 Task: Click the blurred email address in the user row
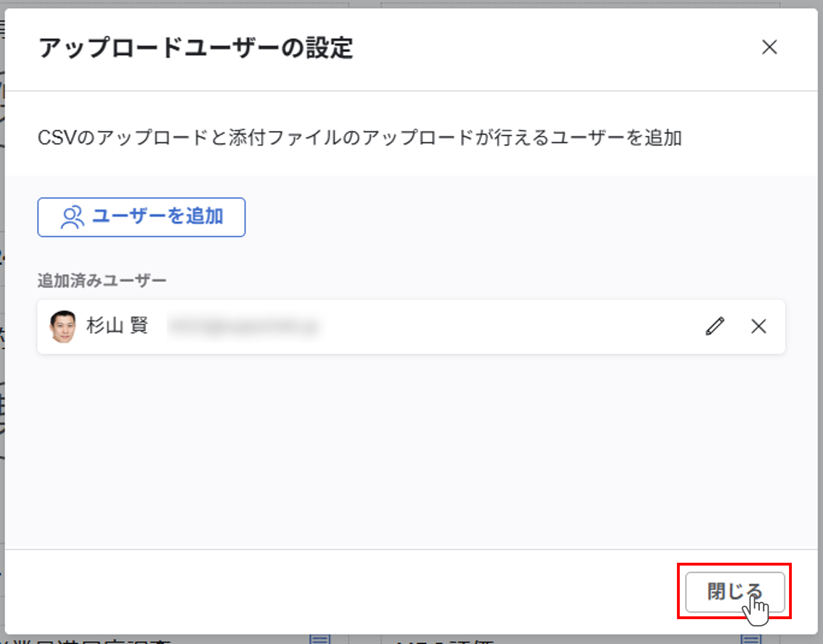243,327
